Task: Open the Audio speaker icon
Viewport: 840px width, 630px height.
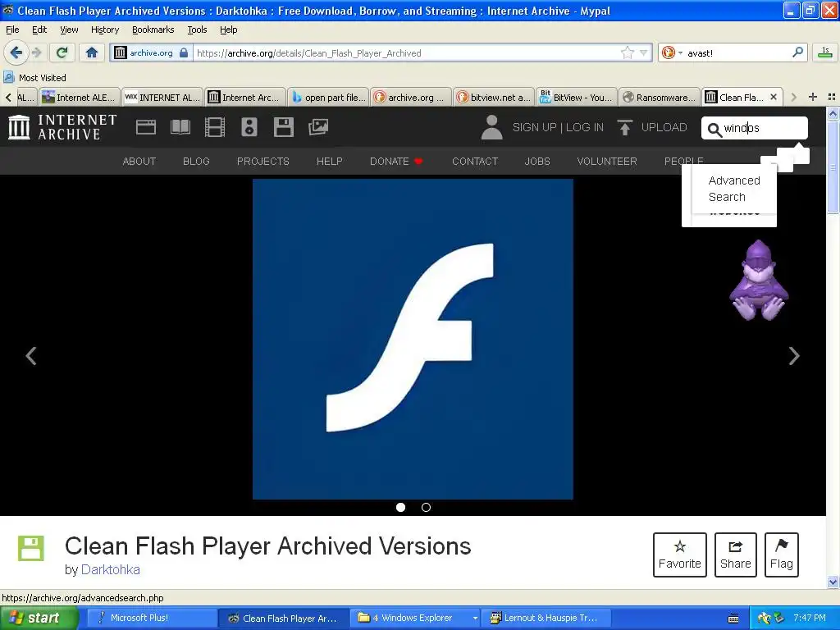Action: click(249, 127)
